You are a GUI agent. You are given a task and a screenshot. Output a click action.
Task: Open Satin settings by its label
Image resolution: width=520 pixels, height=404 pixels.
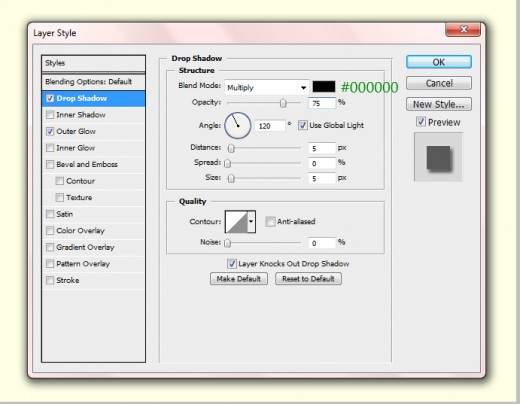coord(65,214)
